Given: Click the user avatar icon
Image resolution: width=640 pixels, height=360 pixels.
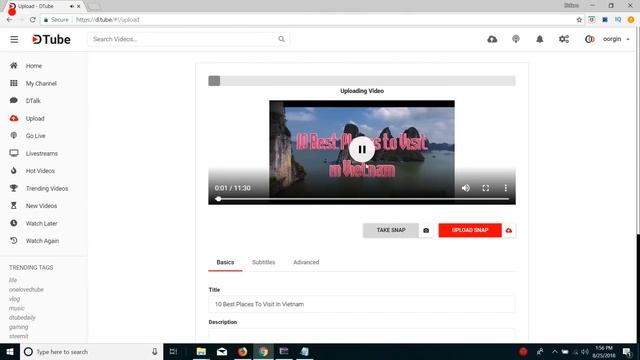Looking at the screenshot, I should point(589,39).
